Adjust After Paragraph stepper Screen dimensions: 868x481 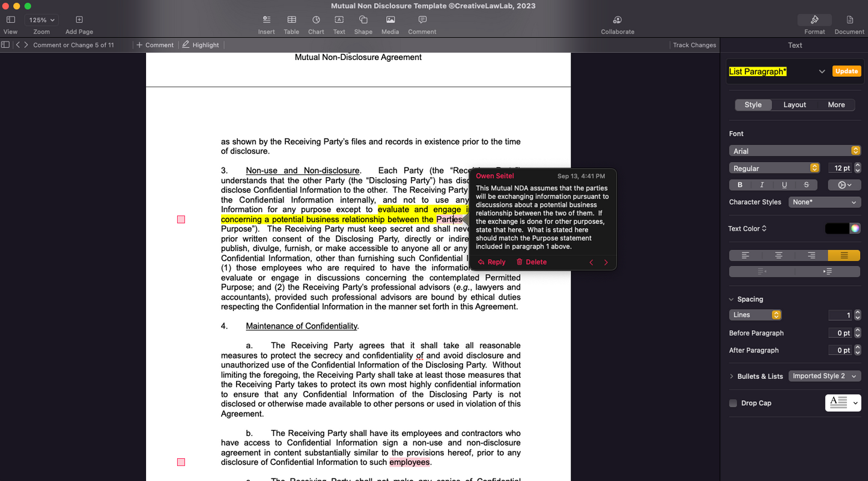pos(858,350)
